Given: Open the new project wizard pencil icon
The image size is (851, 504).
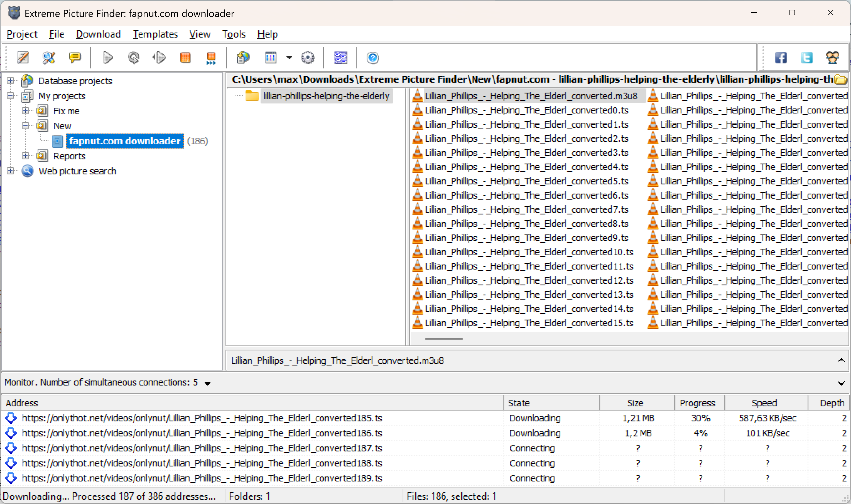Looking at the screenshot, I should click(23, 58).
